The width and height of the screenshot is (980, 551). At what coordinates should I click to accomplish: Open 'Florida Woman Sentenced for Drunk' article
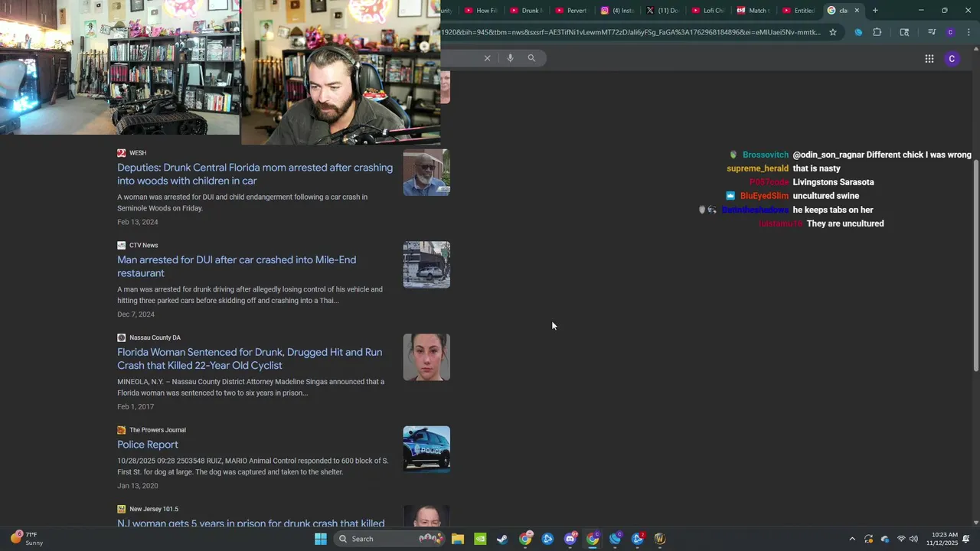[250, 359]
